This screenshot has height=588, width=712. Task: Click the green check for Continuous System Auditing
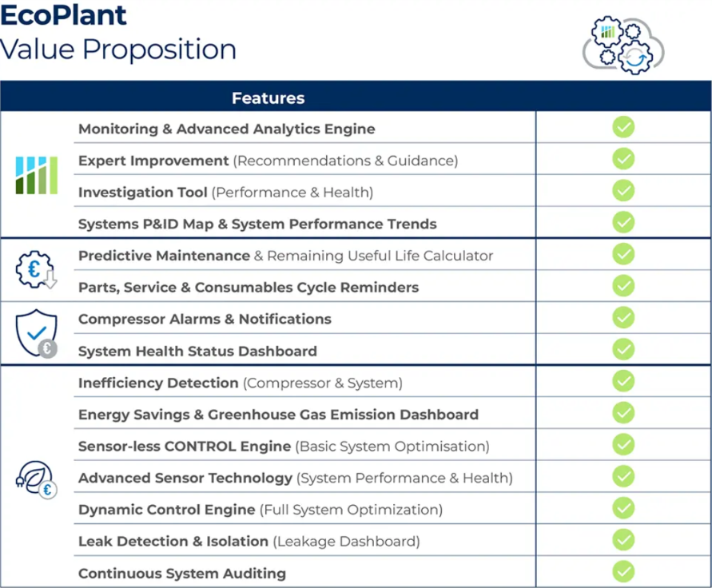623,572
